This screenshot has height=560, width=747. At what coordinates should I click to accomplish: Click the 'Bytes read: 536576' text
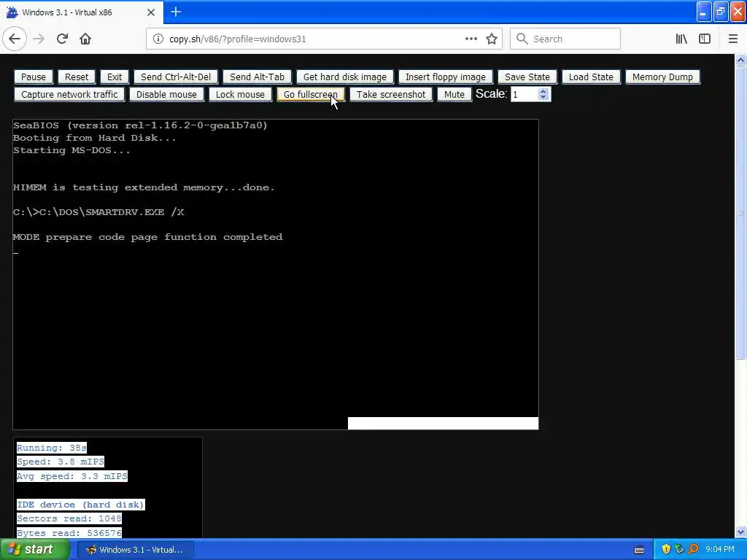pos(69,533)
